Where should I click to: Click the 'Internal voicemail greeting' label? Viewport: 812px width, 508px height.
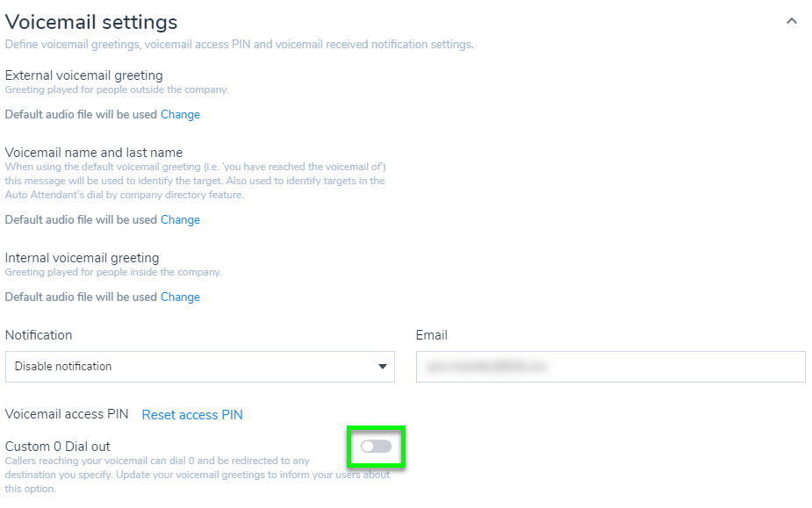point(83,258)
